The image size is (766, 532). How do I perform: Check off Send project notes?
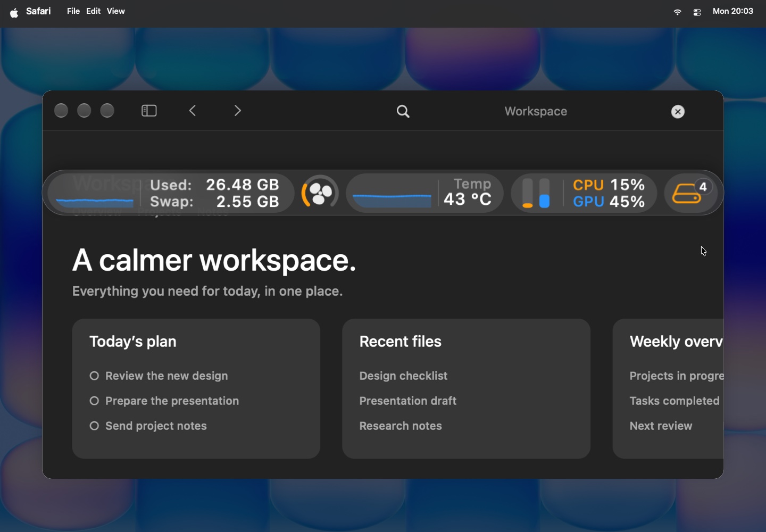point(94,426)
